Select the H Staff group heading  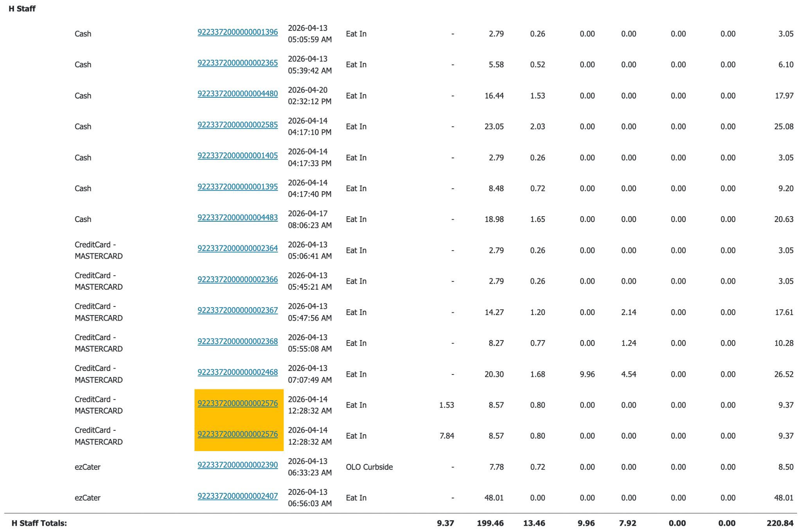tap(22, 9)
